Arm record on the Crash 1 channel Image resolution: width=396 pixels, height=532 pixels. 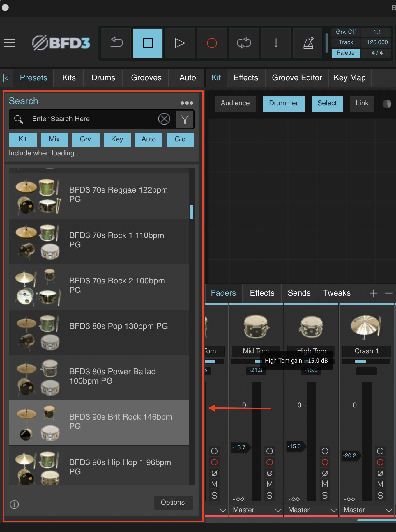point(380,462)
